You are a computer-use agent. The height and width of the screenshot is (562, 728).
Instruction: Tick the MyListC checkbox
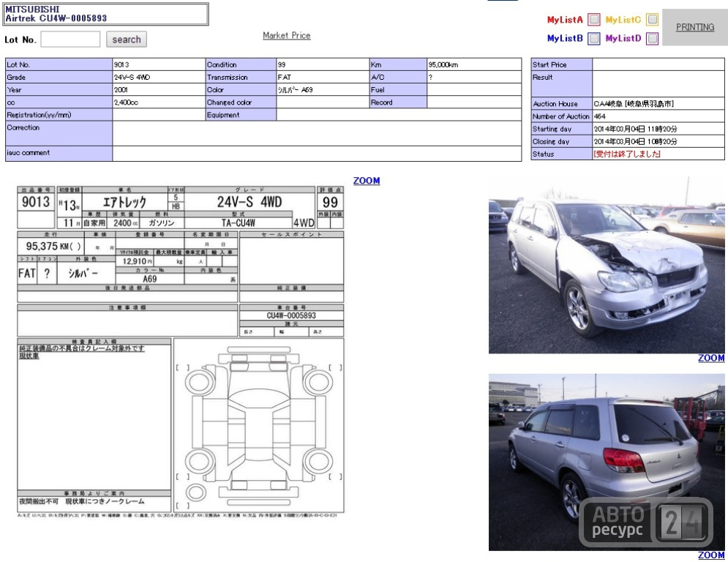(653, 20)
